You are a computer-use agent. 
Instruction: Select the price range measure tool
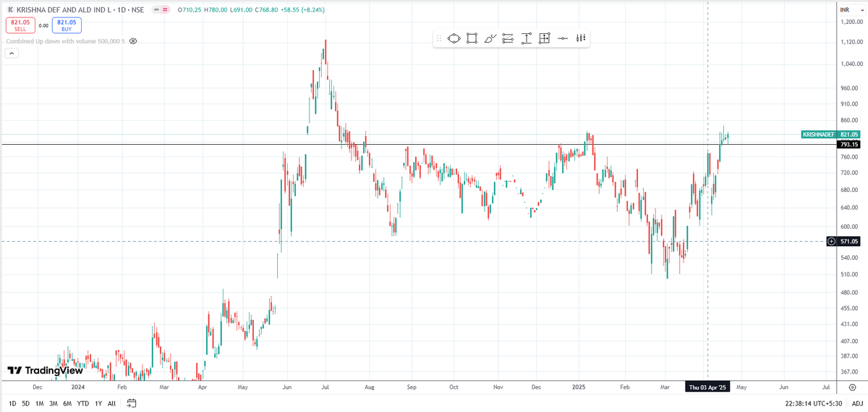click(x=526, y=38)
